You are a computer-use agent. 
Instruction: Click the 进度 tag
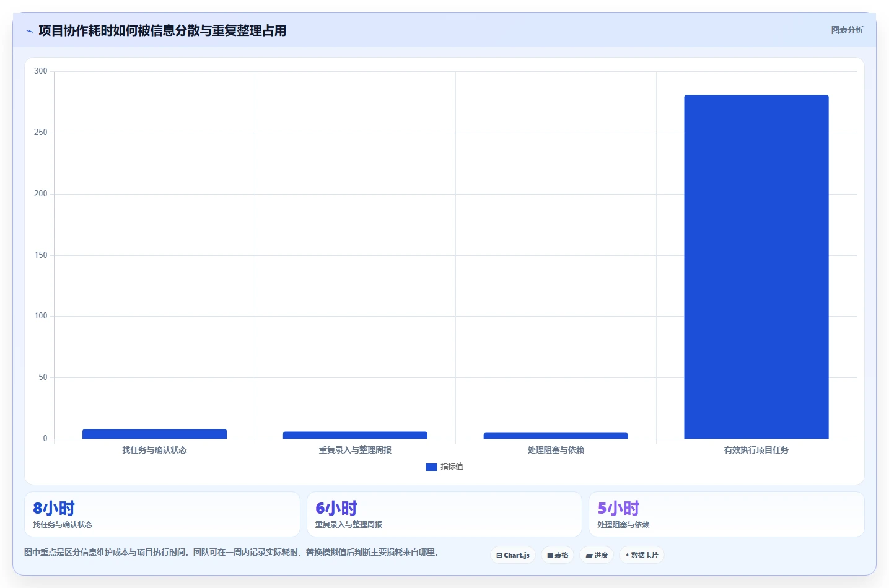(597, 555)
